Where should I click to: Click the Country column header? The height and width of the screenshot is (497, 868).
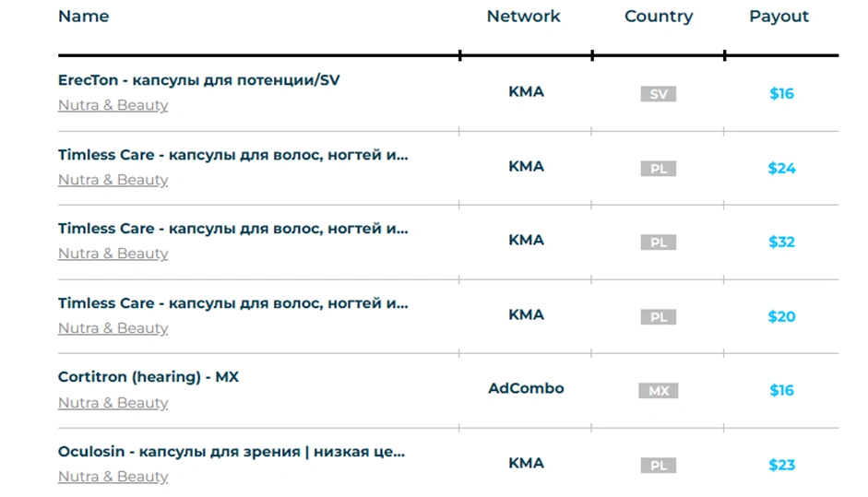pyautogui.click(x=658, y=17)
